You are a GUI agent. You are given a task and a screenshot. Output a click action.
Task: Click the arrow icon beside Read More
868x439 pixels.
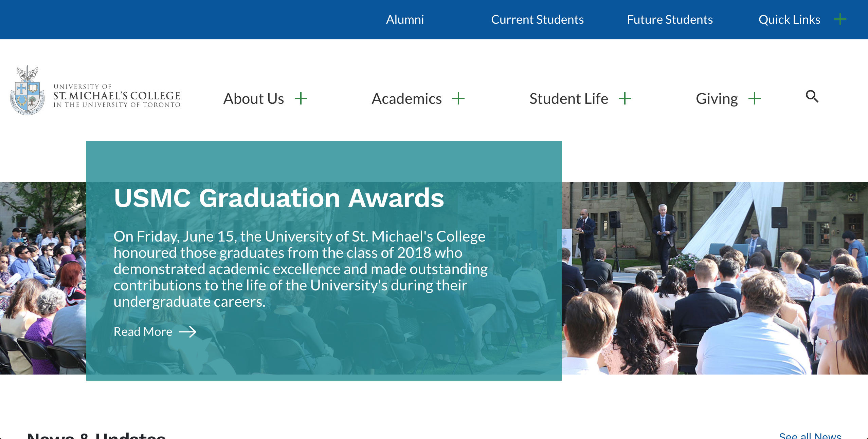point(187,332)
